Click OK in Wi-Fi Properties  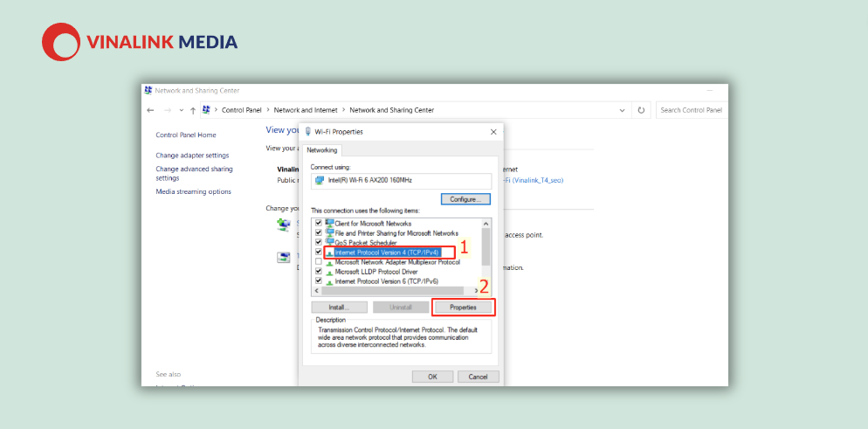pyautogui.click(x=433, y=377)
